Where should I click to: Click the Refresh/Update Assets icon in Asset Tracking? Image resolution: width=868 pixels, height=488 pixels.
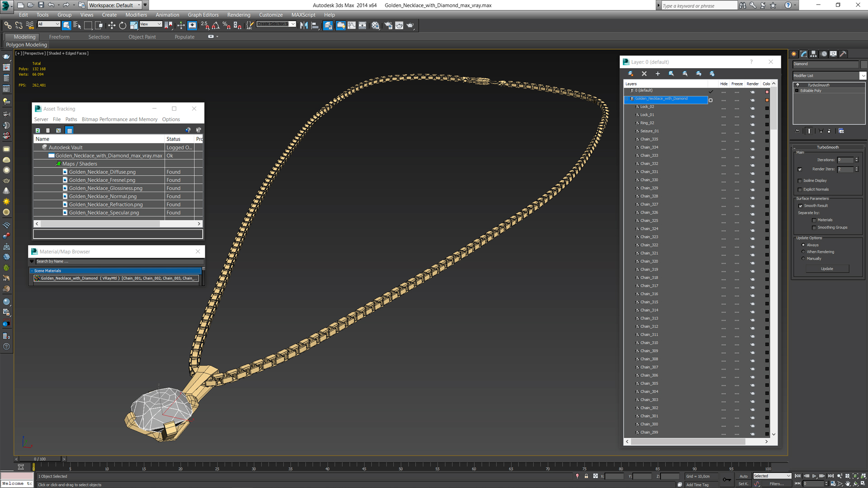coord(38,130)
